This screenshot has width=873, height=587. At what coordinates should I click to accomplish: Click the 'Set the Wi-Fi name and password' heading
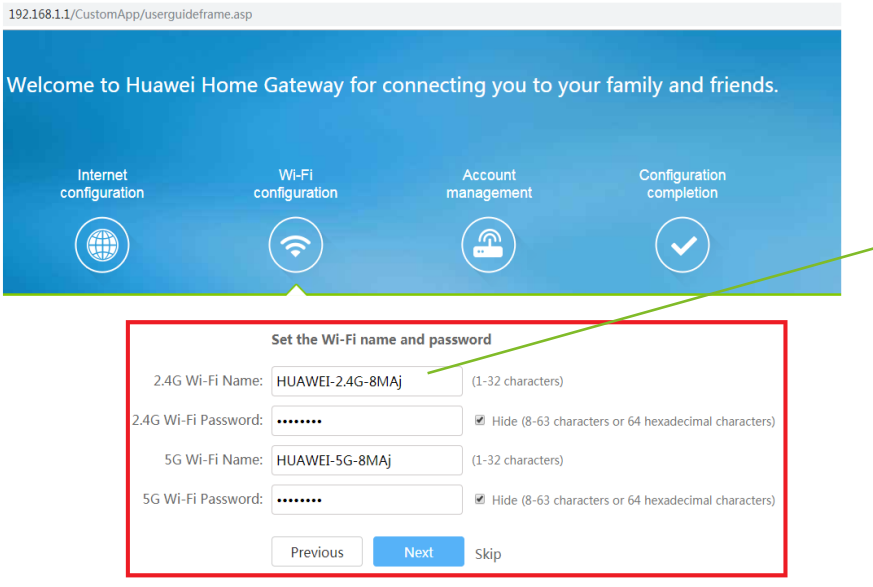click(381, 340)
